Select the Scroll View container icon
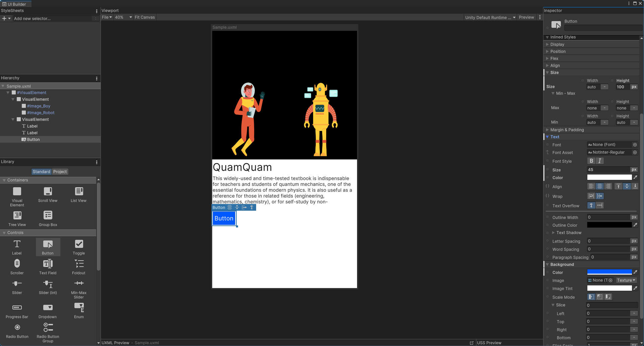This screenshot has width=644, height=346. 48,191
